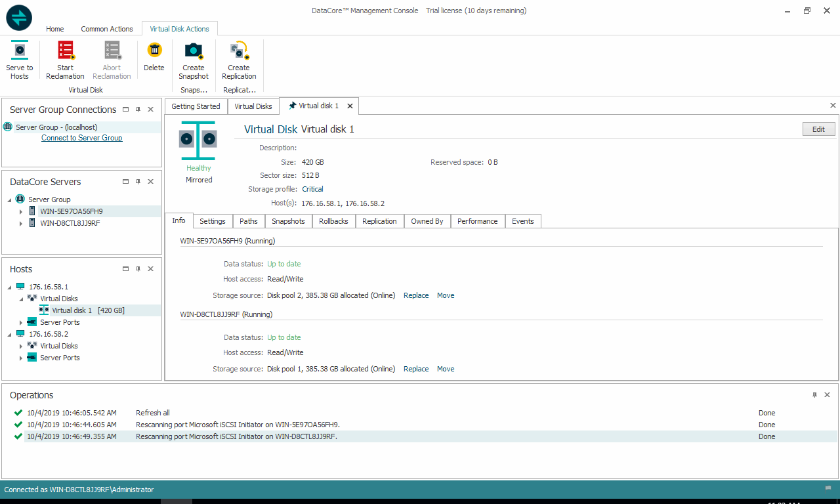
Task: Click the Delete trash icon
Action: (x=154, y=50)
